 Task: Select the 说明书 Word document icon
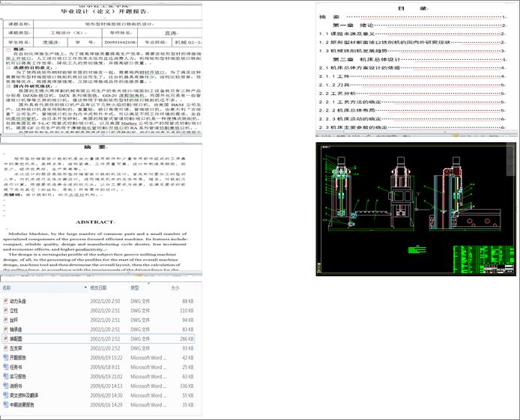[x=6, y=386]
